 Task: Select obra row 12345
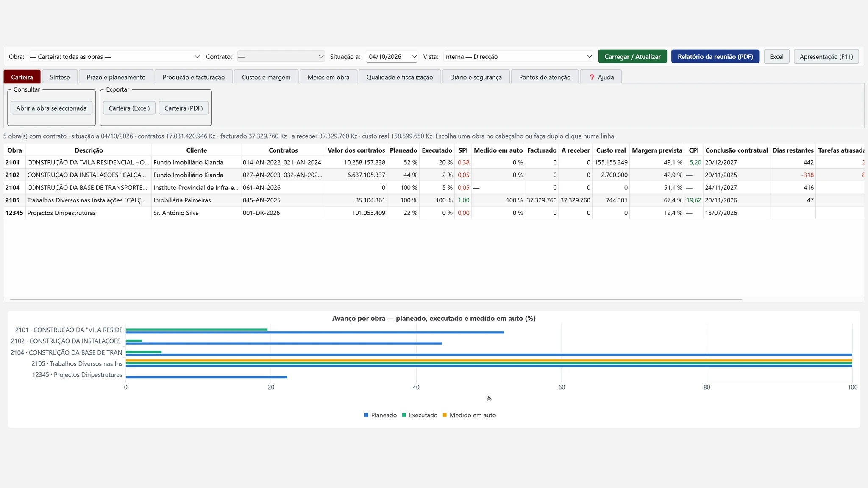point(434,213)
